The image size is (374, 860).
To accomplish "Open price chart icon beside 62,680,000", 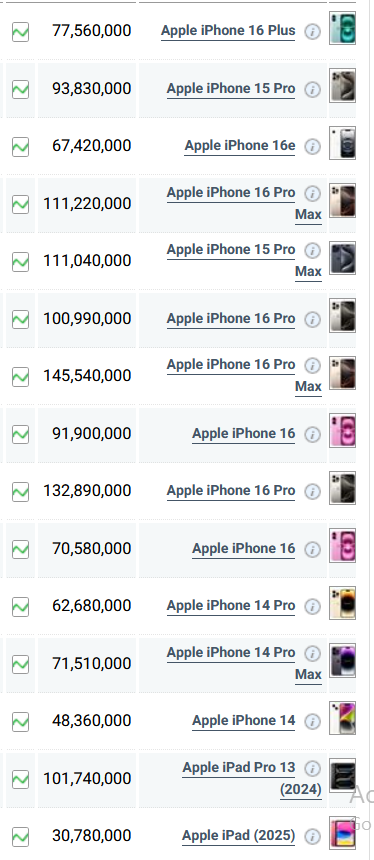I will point(20,607).
